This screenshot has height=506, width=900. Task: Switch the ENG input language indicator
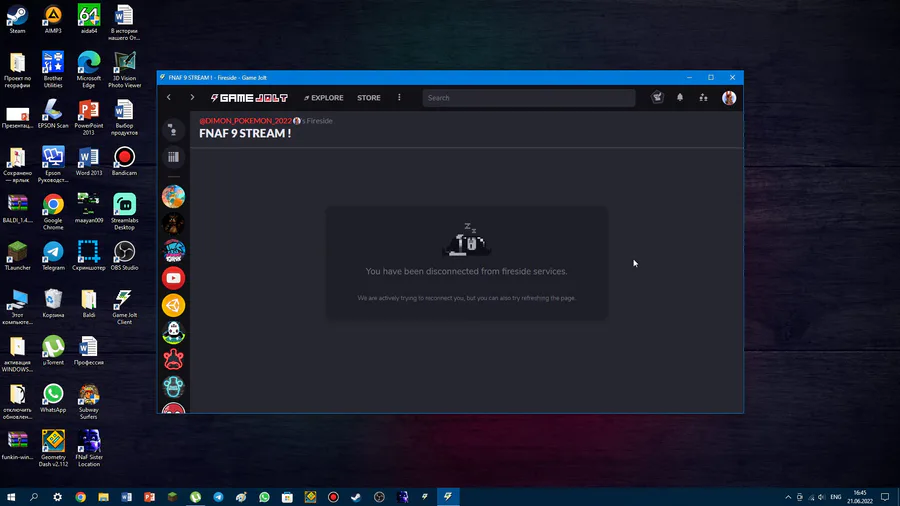click(x=836, y=497)
